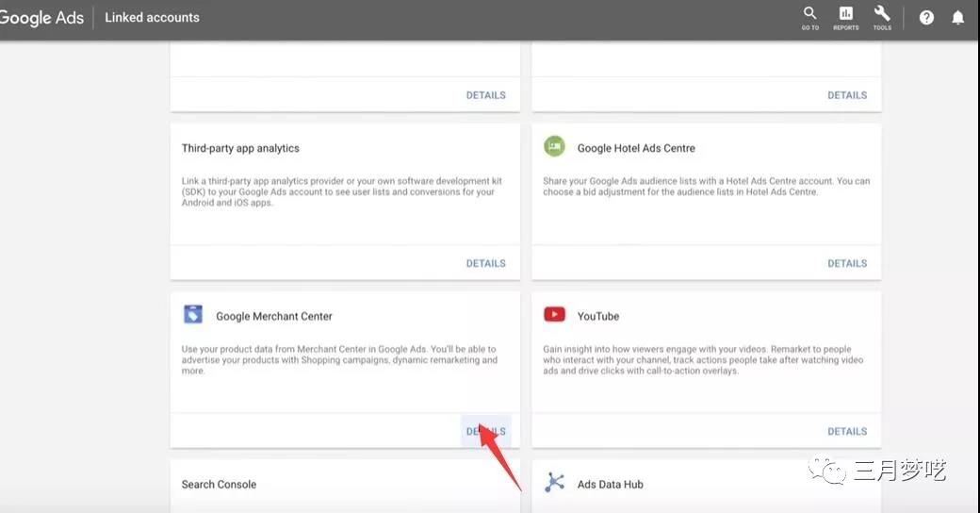Open the notifications bell icon

[x=957, y=18]
